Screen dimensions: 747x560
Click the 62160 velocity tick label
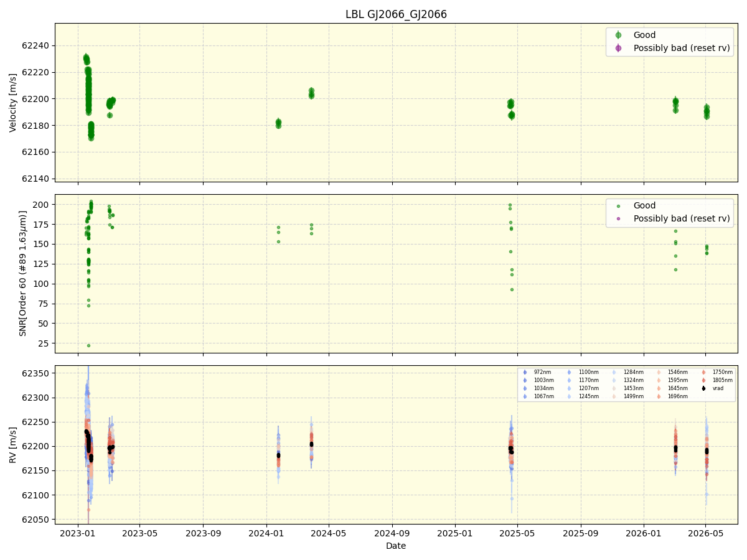[37, 152]
